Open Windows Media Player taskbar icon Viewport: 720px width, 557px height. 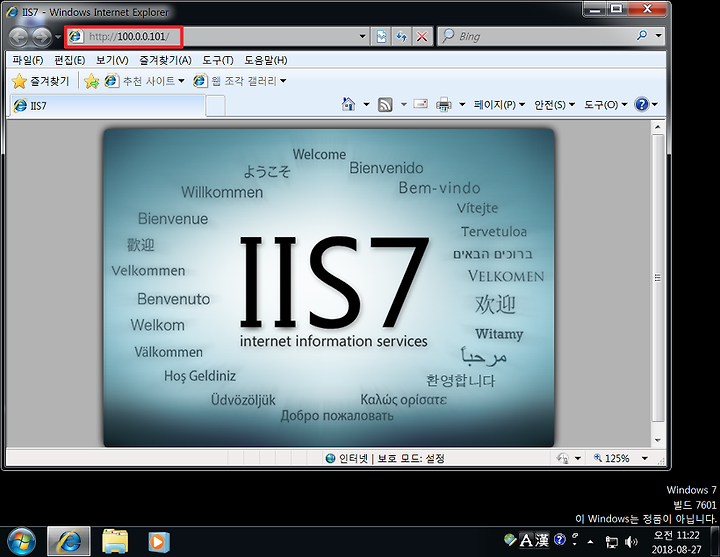[158, 542]
